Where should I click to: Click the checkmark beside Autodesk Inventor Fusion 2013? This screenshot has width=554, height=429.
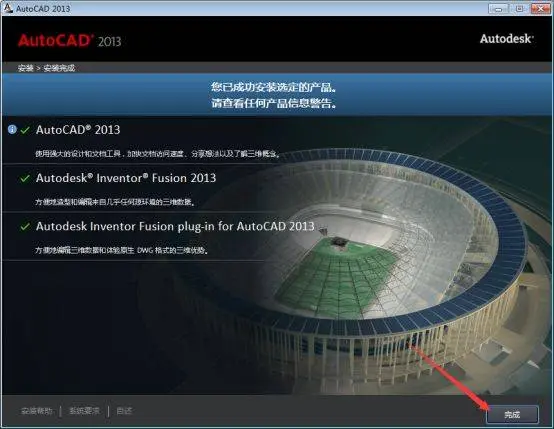point(25,178)
